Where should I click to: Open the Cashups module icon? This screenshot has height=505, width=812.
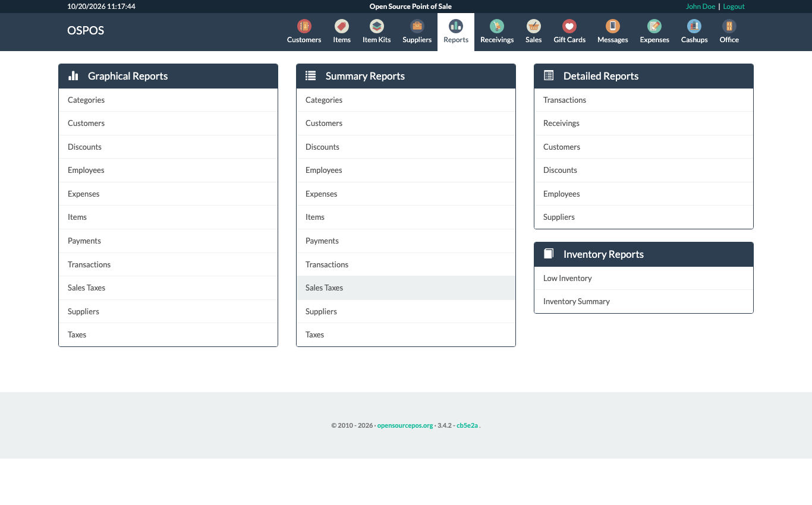point(694,26)
